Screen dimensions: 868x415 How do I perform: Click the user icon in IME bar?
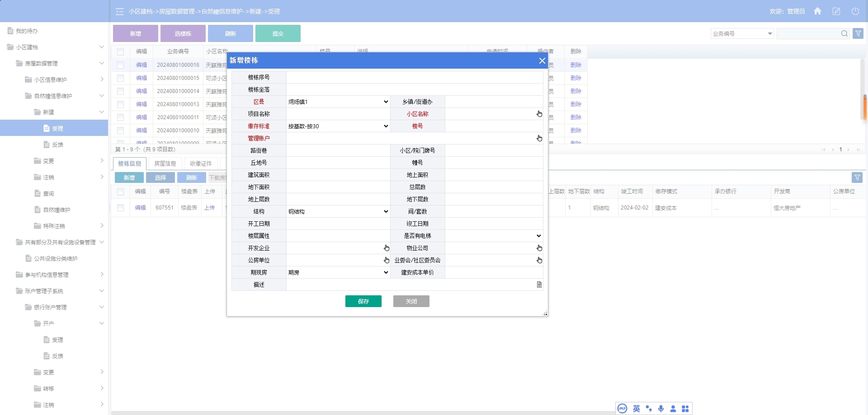(x=673, y=409)
